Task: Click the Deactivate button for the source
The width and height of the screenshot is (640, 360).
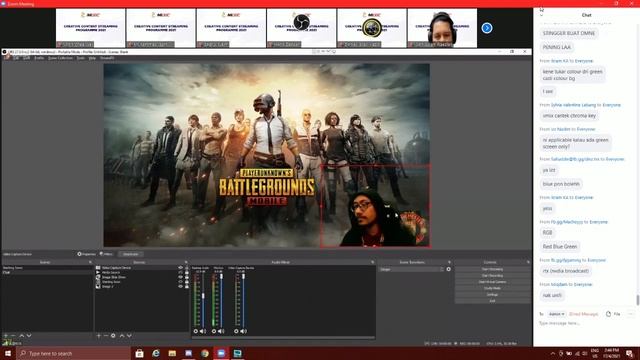Action: pyautogui.click(x=131, y=254)
